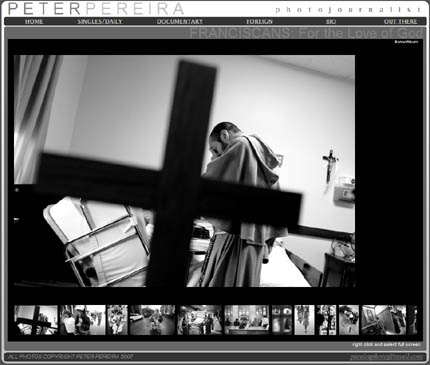Click the ALL PHOTOS COPYRIGHT PETER PEREIRA text

click(71, 357)
